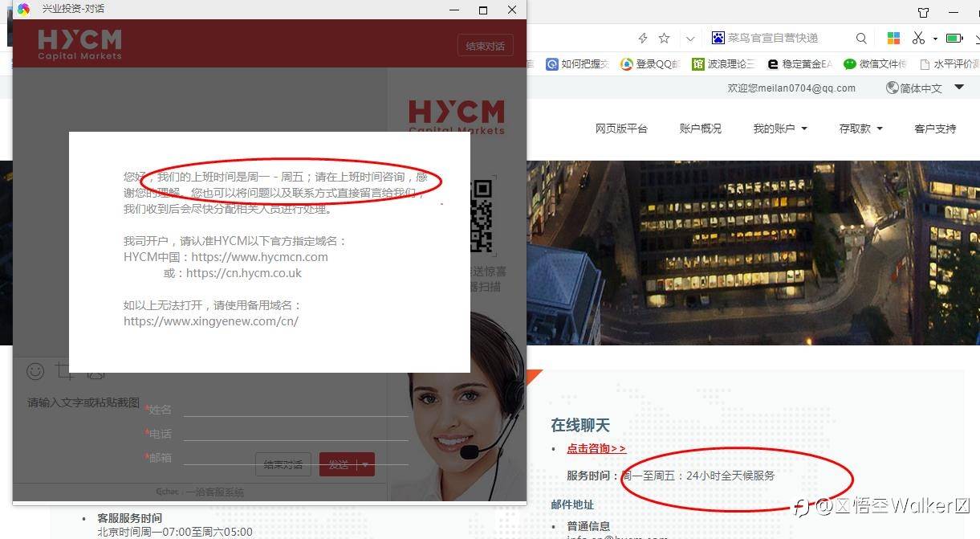Screen dimensions: 980x539
Task: Click the shirt skin icon in title bar
Action: (923, 12)
